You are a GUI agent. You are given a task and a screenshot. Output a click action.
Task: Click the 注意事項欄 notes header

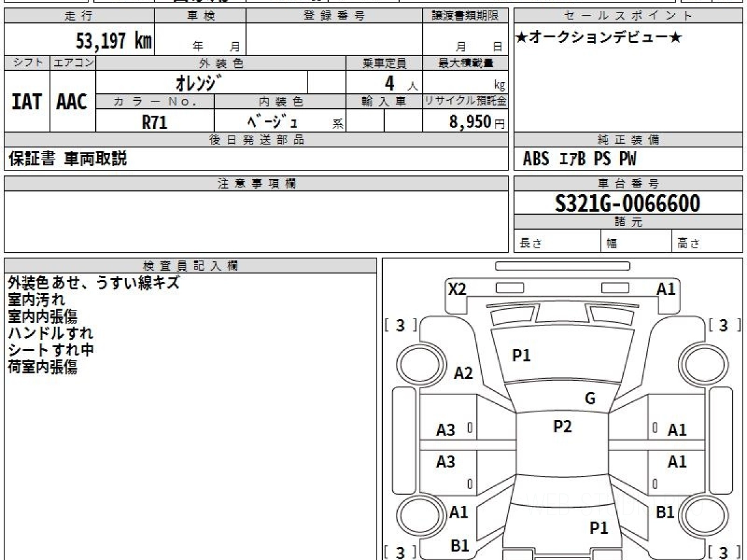tap(256, 184)
